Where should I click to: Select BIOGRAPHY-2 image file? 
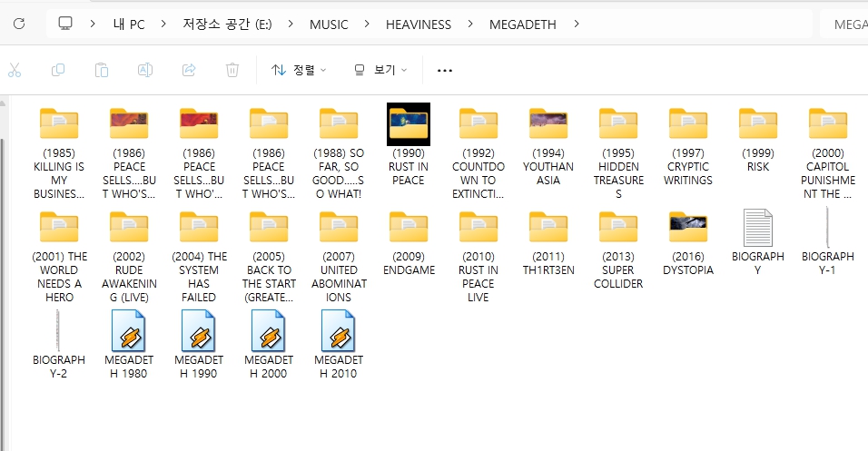59,345
